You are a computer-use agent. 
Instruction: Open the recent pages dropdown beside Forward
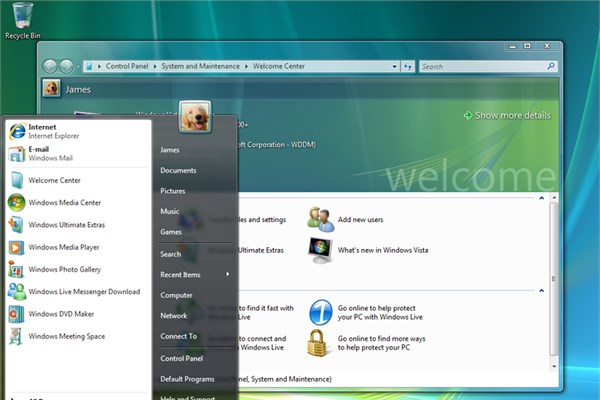pos(78,67)
